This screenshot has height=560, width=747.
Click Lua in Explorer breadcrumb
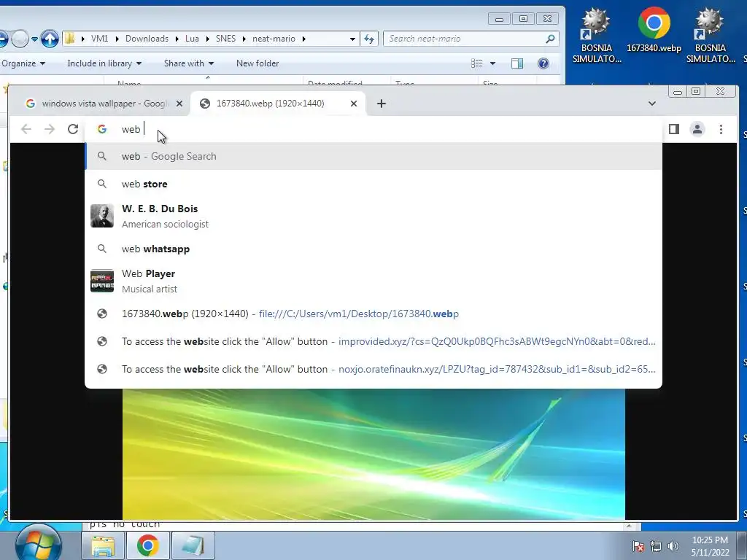tap(192, 39)
